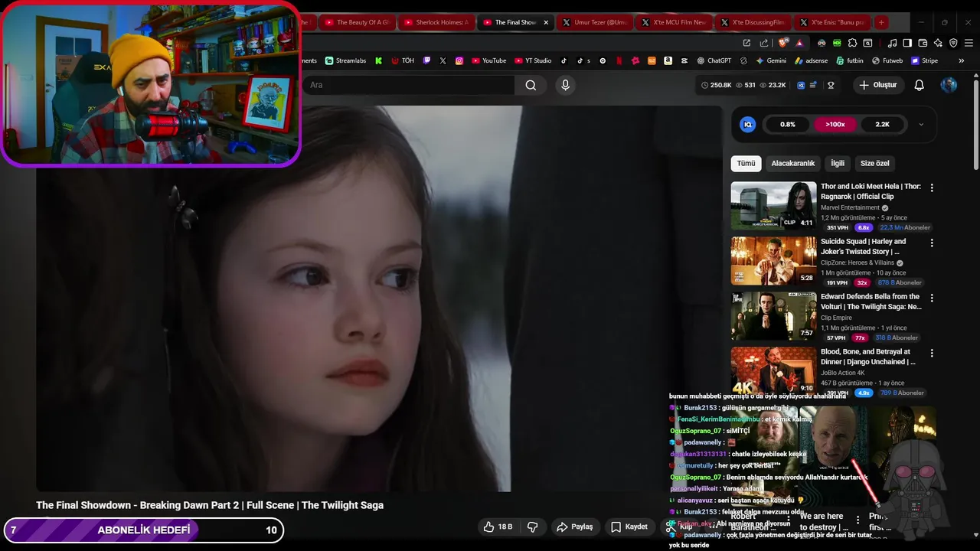Open the Instagram bookmark icon
The height and width of the screenshot is (551, 980).
(x=459, y=60)
